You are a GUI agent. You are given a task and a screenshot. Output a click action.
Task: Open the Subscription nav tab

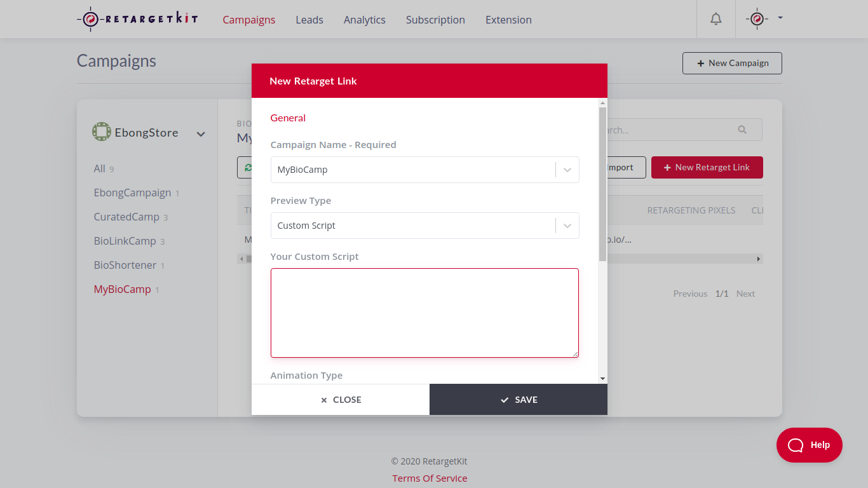tap(435, 20)
